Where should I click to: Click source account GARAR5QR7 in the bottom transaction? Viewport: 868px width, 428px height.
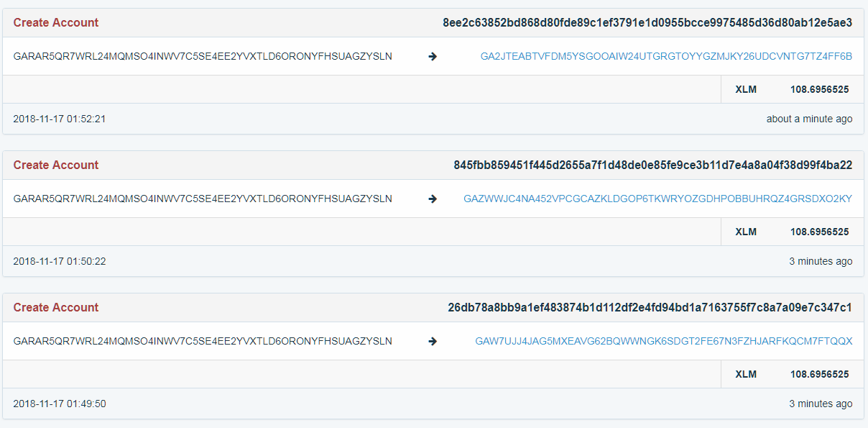tap(203, 341)
